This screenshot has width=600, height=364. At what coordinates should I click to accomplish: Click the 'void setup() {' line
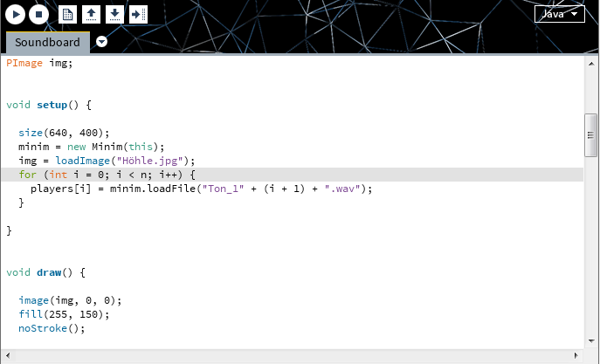pyautogui.click(x=49, y=105)
